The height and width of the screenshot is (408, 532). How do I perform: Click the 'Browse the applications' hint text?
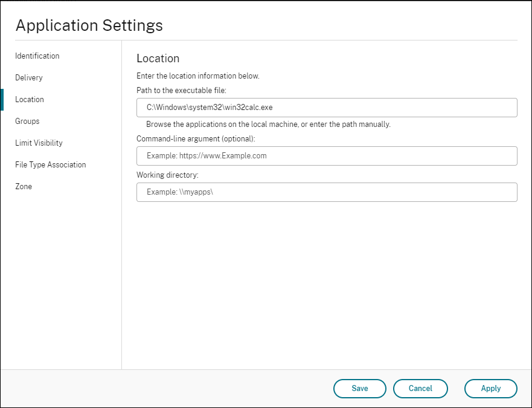(268, 125)
